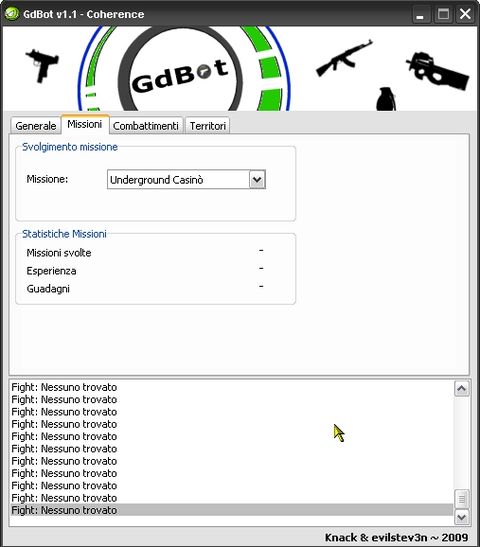The height and width of the screenshot is (547, 480).
Task: Click the P90 gun image at right
Action: 437,71
